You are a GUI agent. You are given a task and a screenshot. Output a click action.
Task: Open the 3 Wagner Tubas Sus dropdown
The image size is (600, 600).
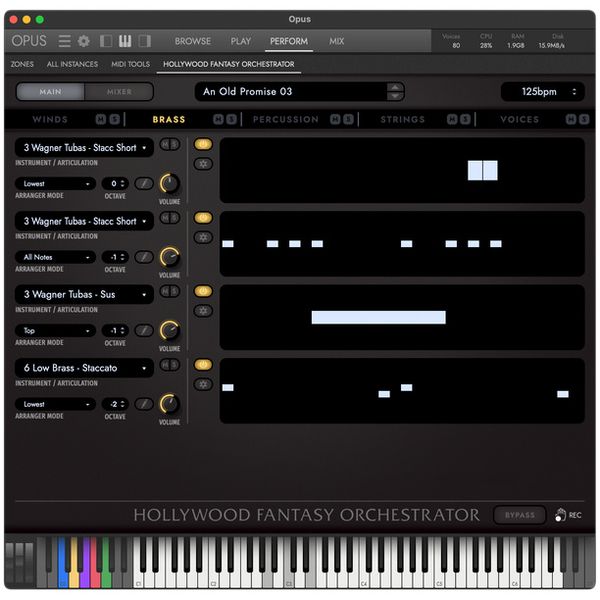click(84, 294)
